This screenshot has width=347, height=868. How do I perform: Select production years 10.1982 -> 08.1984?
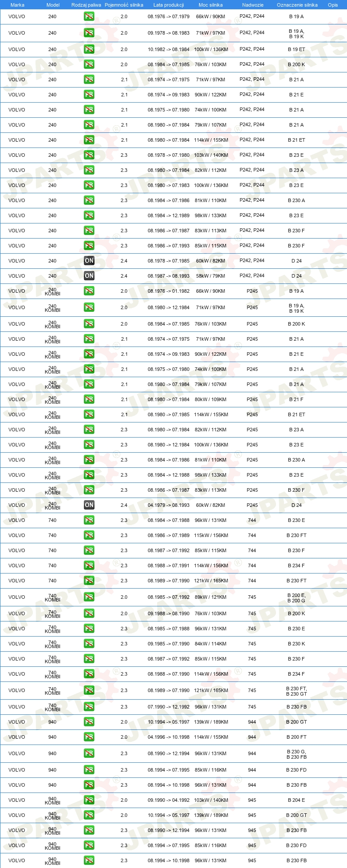click(169, 49)
